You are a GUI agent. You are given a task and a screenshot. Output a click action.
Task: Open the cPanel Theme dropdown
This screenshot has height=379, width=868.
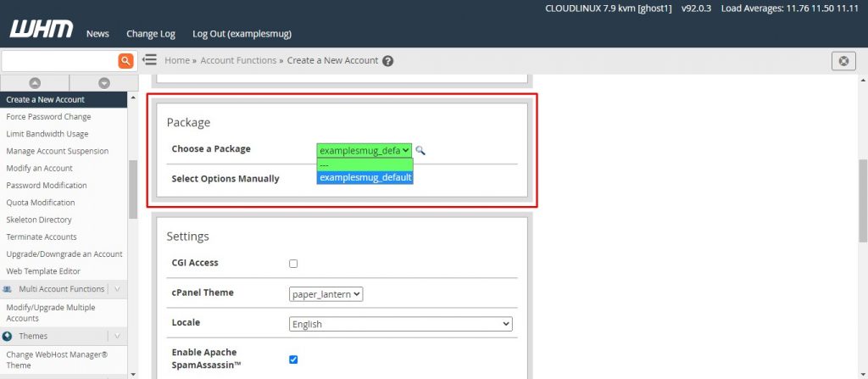click(x=326, y=294)
